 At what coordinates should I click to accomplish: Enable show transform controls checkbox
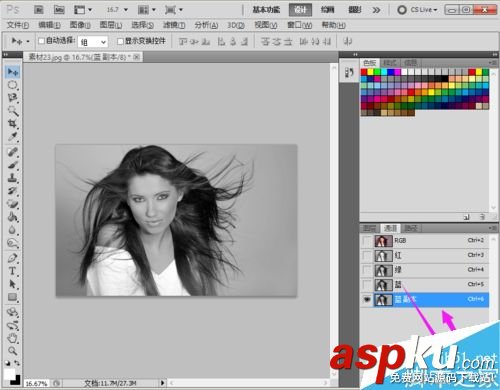(120, 41)
